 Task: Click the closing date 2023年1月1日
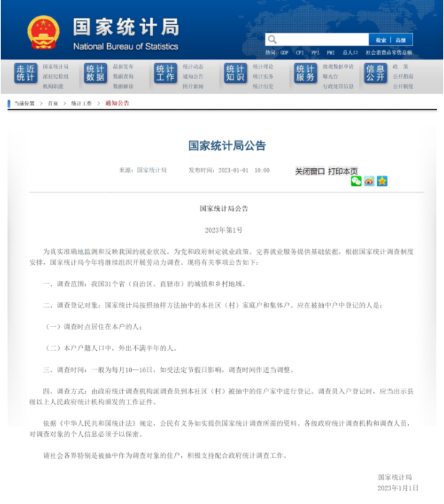pyautogui.click(x=398, y=488)
